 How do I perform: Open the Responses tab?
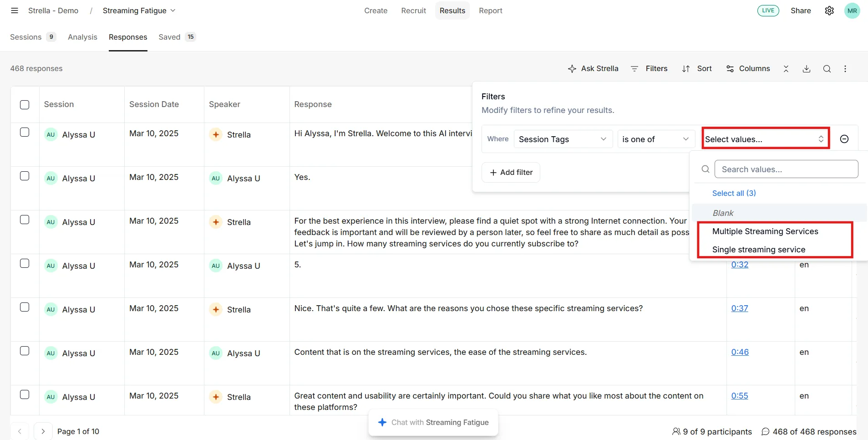tap(128, 37)
